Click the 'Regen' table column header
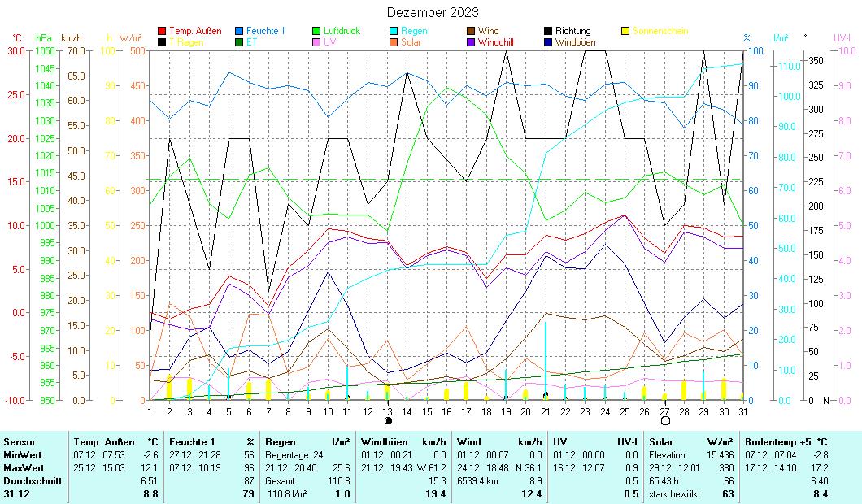 [281, 442]
